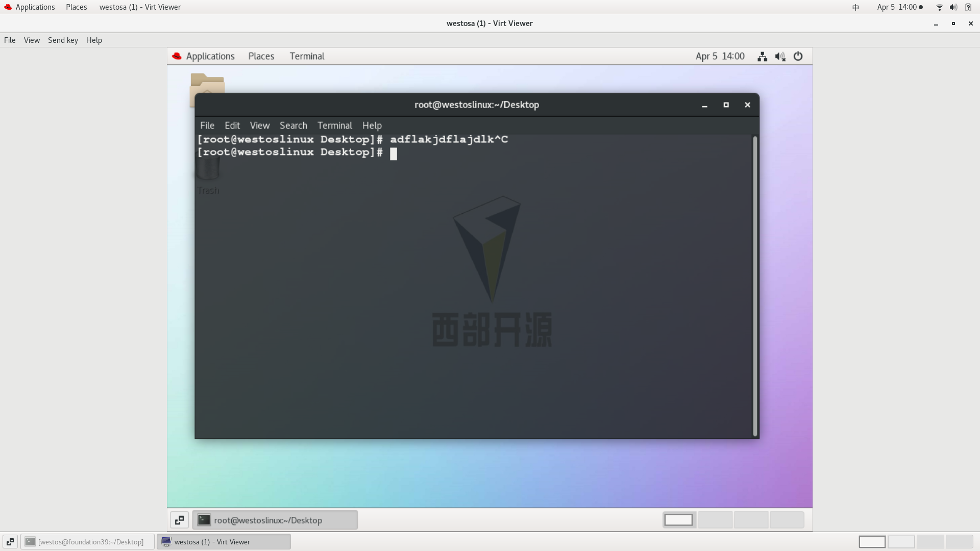Click the terminal title root@westoslinux:~/Desktop

[x=477, y=105]
